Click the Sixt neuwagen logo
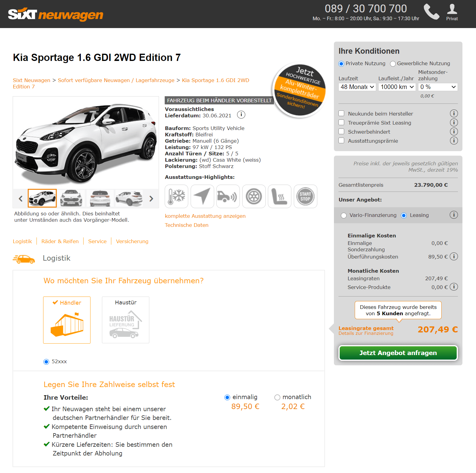This screenshot has width=476, height=473. 56,14
